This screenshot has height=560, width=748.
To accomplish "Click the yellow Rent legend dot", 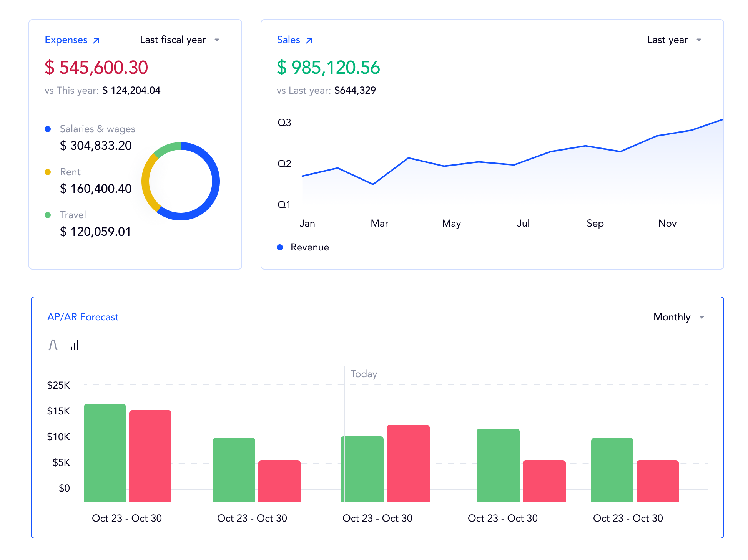I will pos(48,172).
